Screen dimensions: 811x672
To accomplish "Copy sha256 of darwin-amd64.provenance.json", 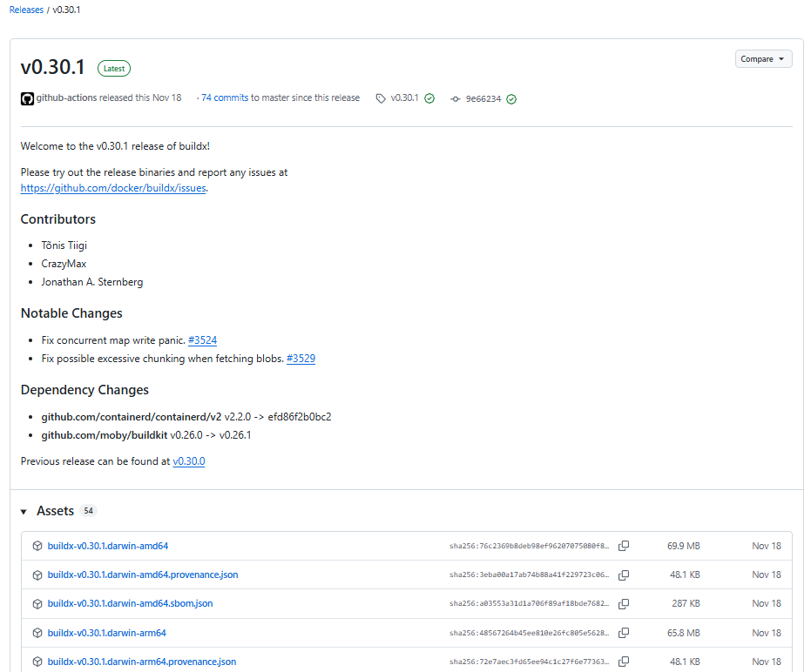I will [x=624, y=575].
